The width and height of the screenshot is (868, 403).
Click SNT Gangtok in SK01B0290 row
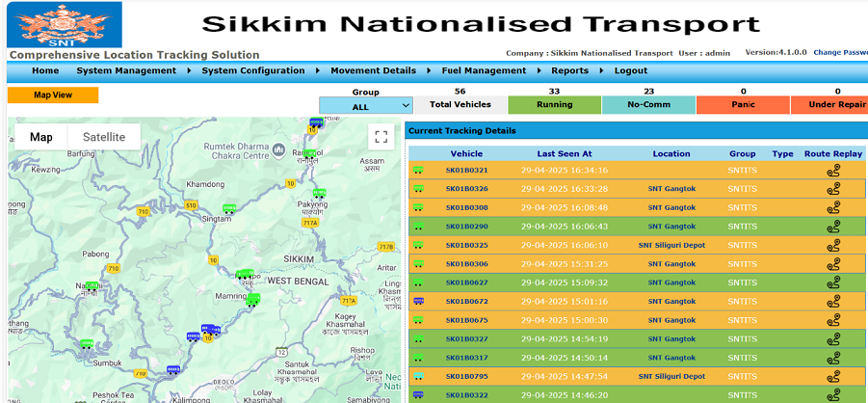[x=671, y=227]
